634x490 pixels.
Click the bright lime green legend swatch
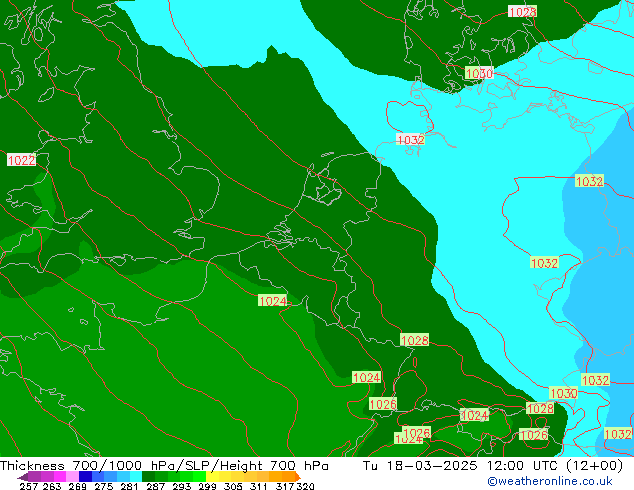click(199, 476)
